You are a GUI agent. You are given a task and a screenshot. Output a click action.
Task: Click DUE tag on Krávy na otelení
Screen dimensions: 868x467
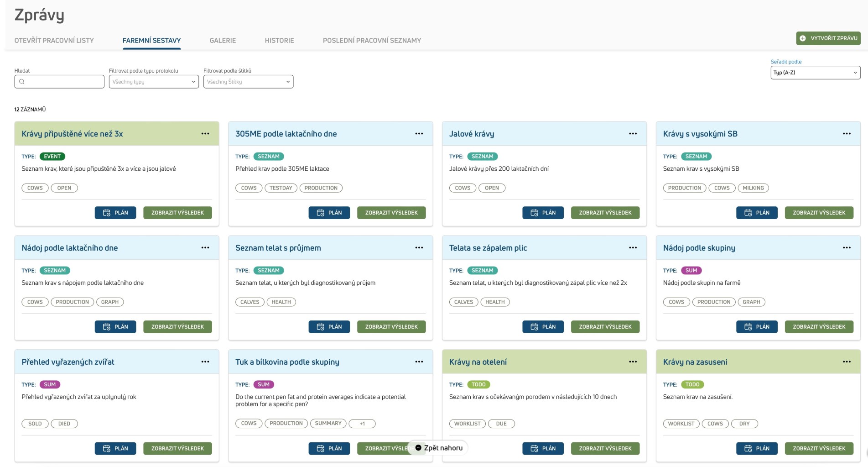click(501, 424)
